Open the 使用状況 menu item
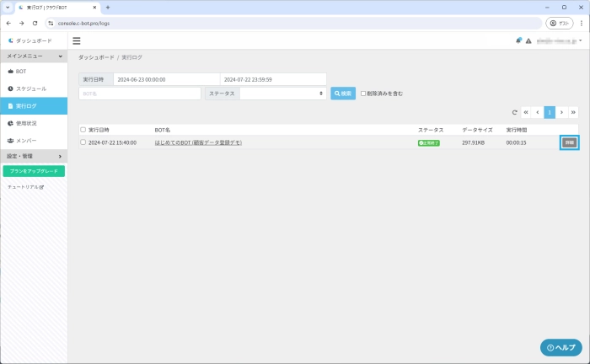Screen dimensions: 590x364 click(x=26, y=123)
